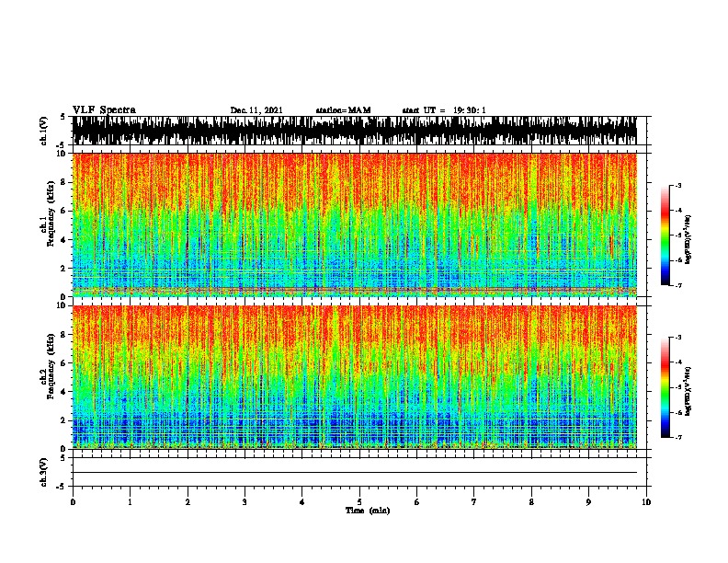
Task: Click time axis tick label "4"
Action: tap(302, 502)
